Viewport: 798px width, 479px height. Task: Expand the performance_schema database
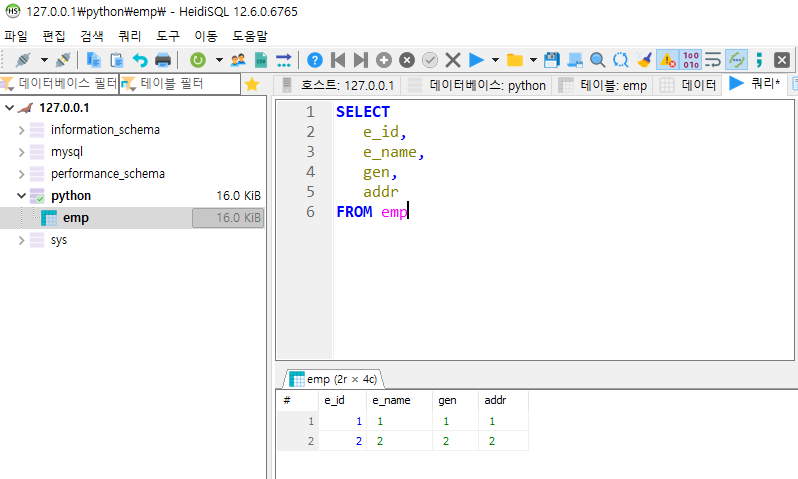(x=21, y=174)
